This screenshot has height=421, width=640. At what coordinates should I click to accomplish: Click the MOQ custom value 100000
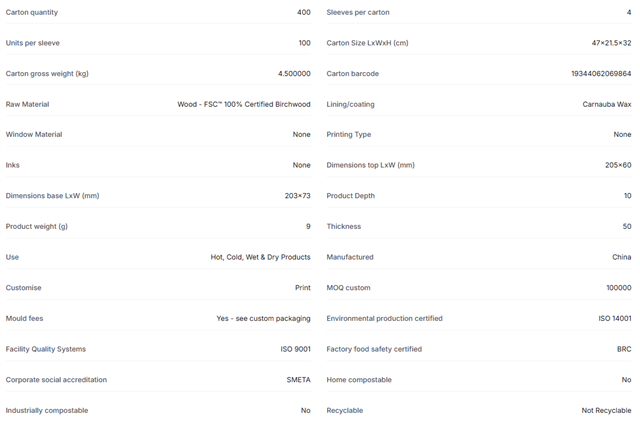[x=618, y=287]
